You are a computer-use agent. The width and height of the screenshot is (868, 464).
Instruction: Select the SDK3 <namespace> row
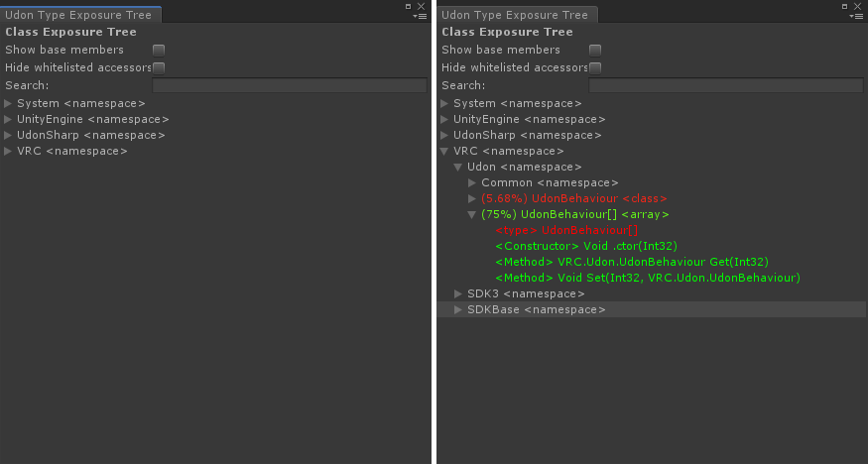652,293
